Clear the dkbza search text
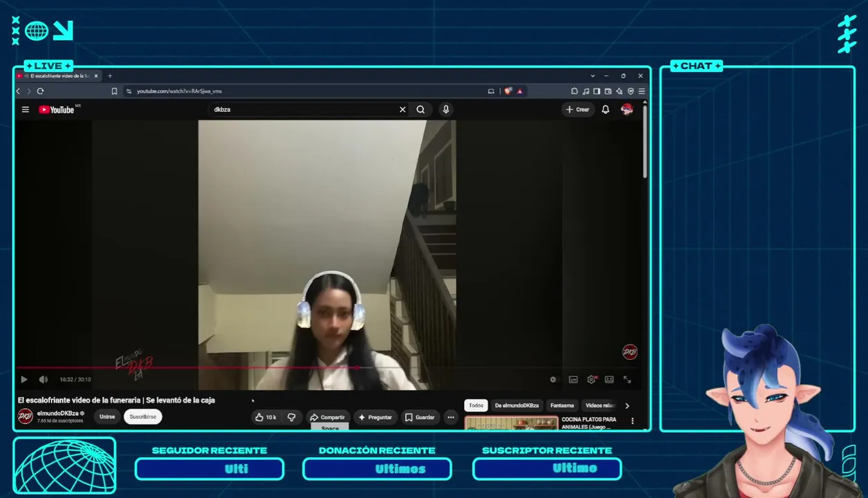This screenshot has width=868, height=498. 403,109
